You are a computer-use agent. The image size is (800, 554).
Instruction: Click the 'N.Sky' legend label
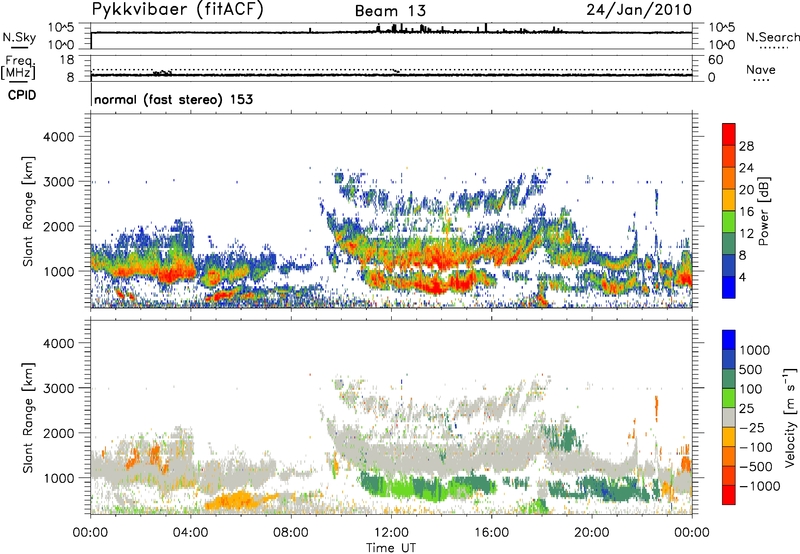click(19, 38)
